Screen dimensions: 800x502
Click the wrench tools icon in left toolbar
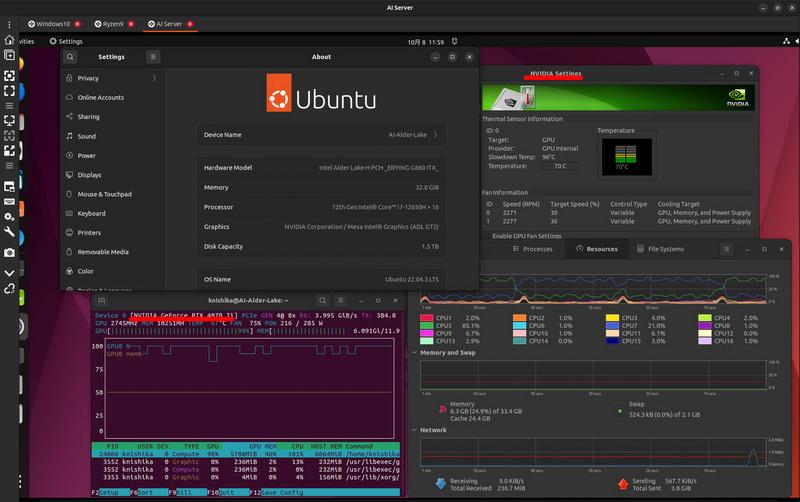click(9, 232)
